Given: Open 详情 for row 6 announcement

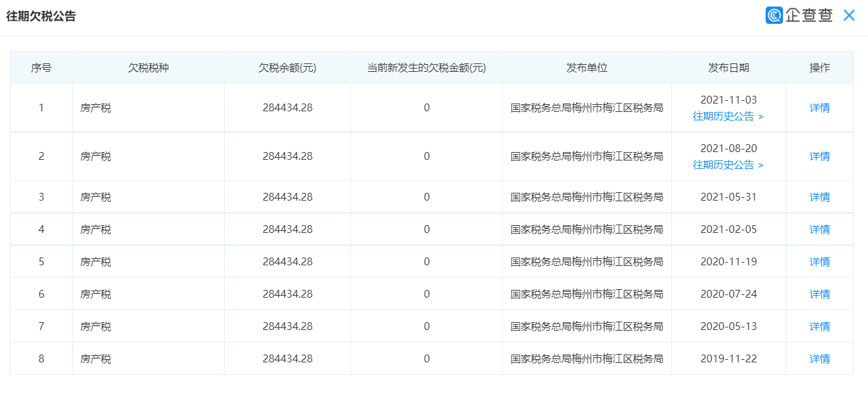Looking at the screenshot, I should tap(820, 293).
